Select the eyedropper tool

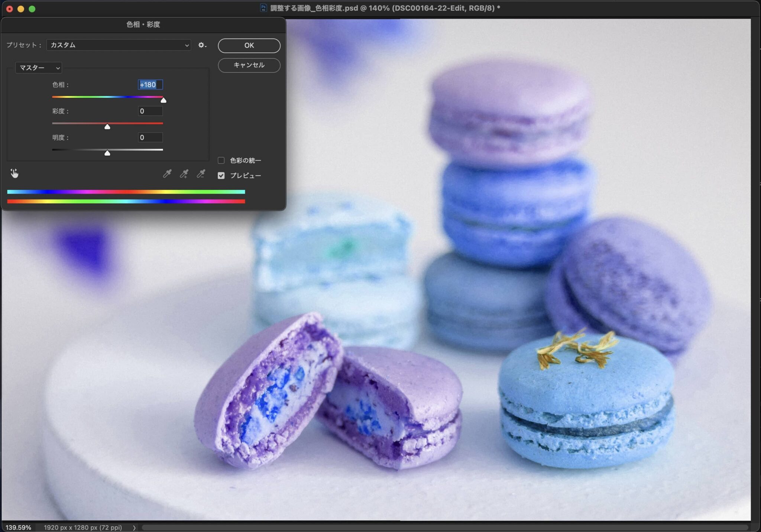(167, 173)
